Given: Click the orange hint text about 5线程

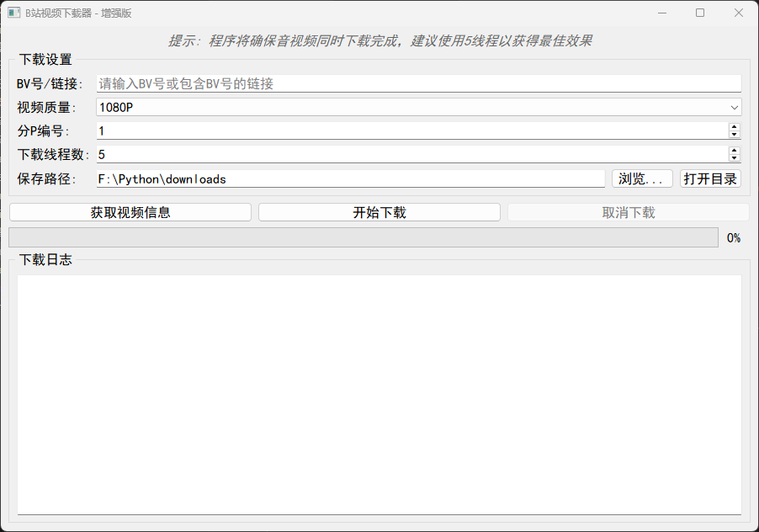Looking at the screenshot, I should 379,40.
